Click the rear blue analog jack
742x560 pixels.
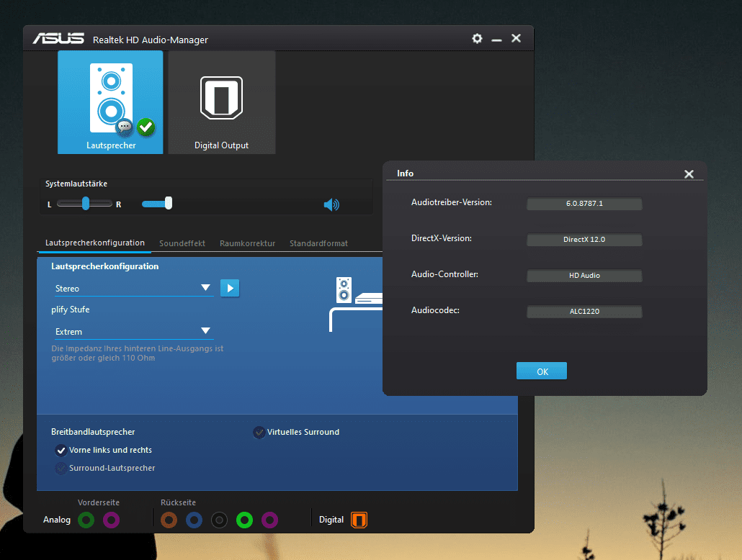point(194,520)
